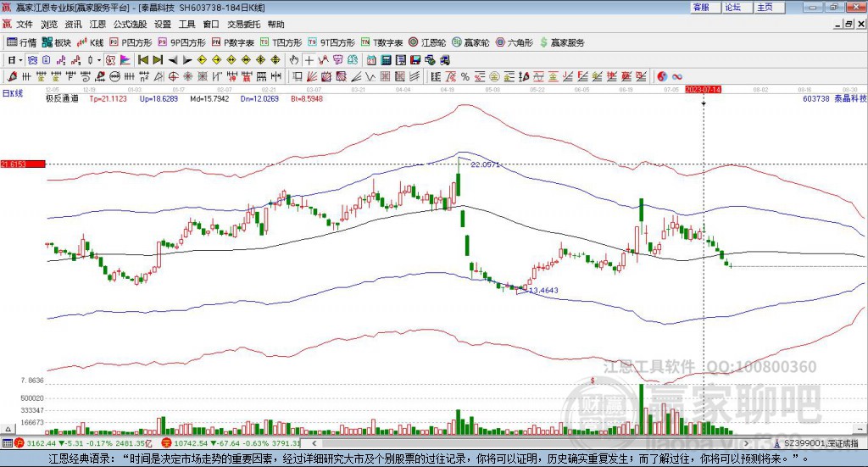Click the colored flag icon
868x467 pixels.
click(125, 60)
